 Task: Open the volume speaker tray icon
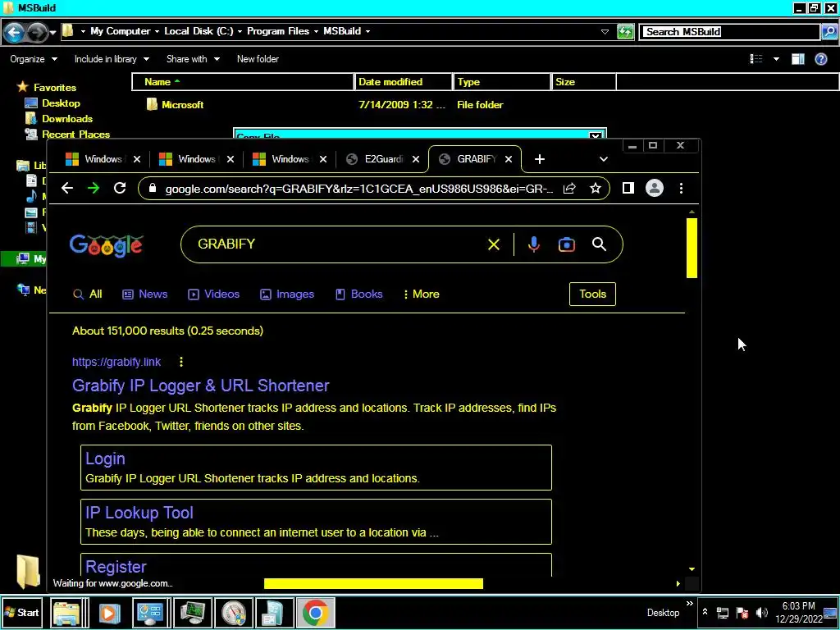click(x=761, y=613)
